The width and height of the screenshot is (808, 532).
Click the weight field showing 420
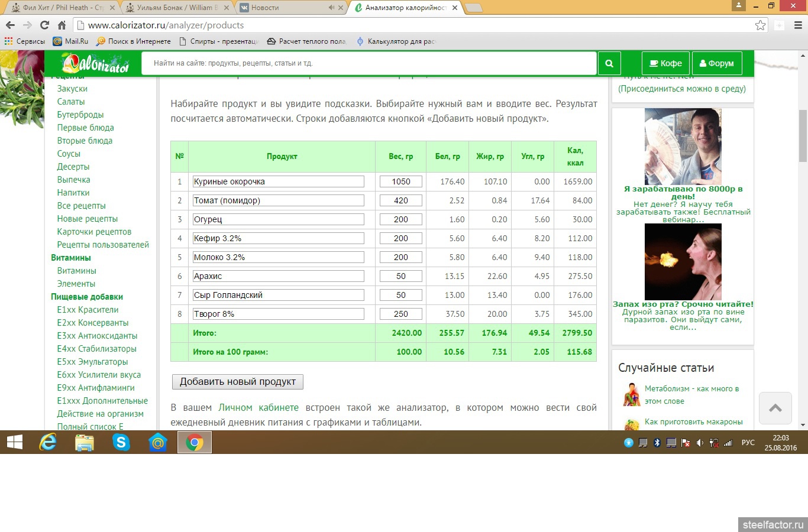[401, 200]
